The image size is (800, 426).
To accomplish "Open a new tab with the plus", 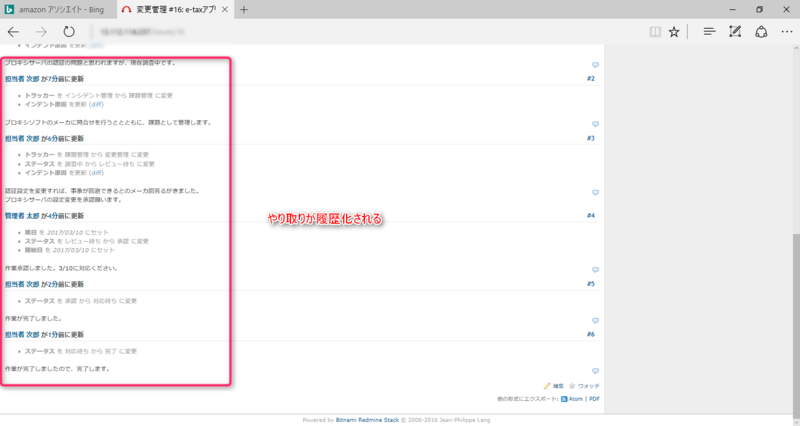I will point(244,9).
